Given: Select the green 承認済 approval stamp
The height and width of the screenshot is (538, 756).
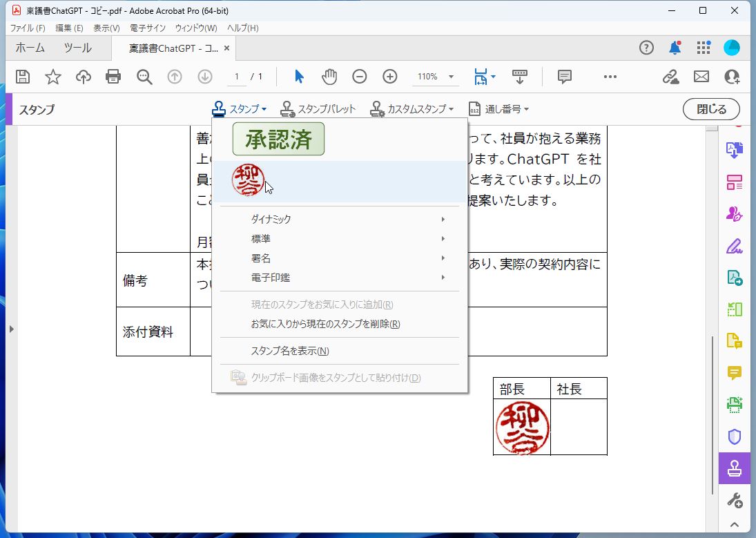Looking at the screenshot, I should 278,139.
